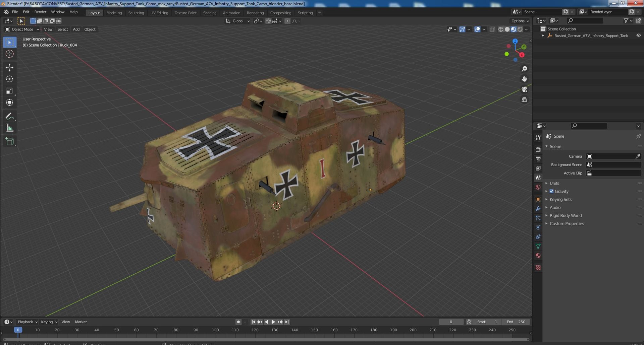
Task: Open the viewport Add menu
Action: click(x=76, y=29)
